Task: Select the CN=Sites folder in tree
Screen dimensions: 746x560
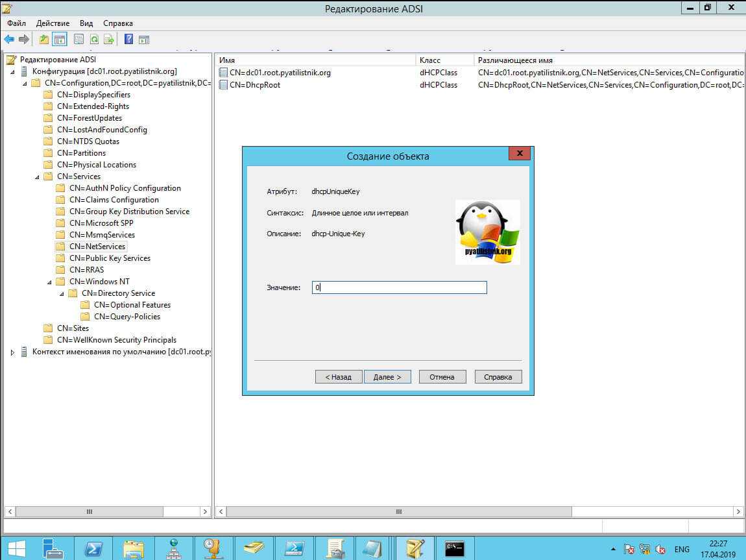Action: 73,328
